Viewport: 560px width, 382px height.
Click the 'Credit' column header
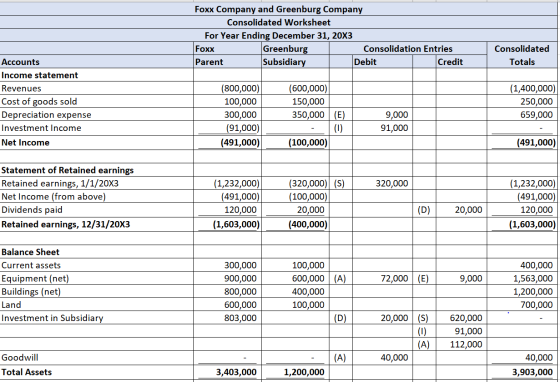[450, 62]
